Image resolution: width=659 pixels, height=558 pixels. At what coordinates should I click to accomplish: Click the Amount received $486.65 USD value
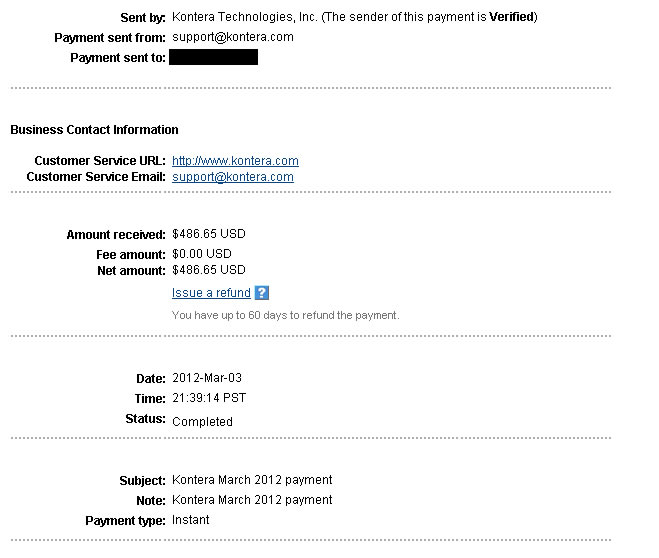(x=209, y=234)
